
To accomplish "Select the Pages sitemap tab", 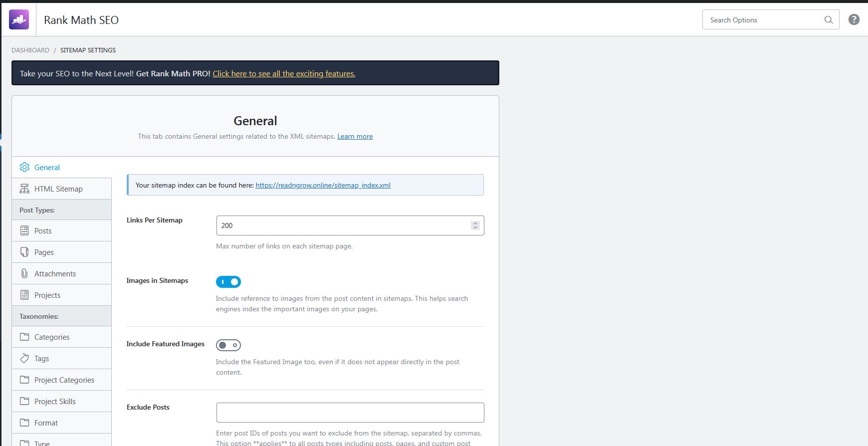I will pyautogui.click(x=62, y=252).
